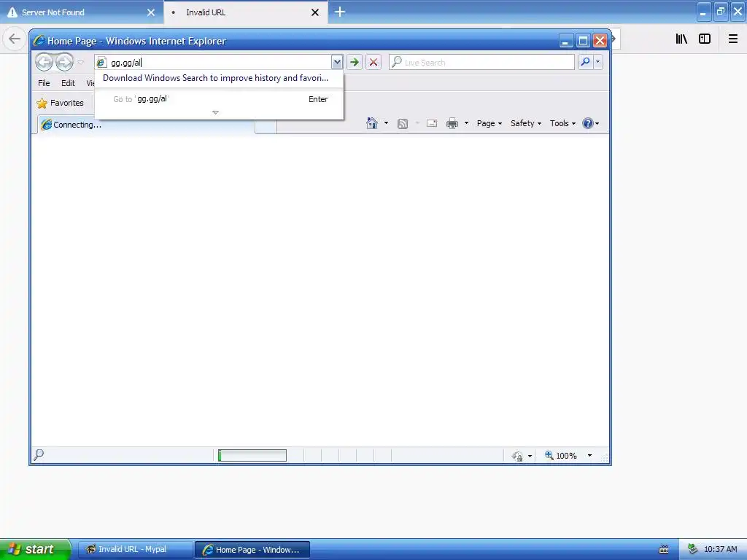Click Download Windows Search suggestion

[216, 78]
